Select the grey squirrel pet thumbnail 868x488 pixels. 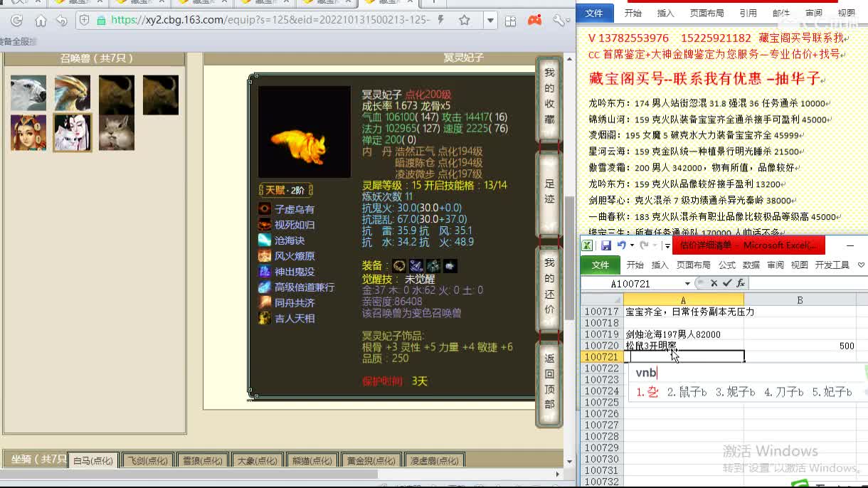(117, 133)
